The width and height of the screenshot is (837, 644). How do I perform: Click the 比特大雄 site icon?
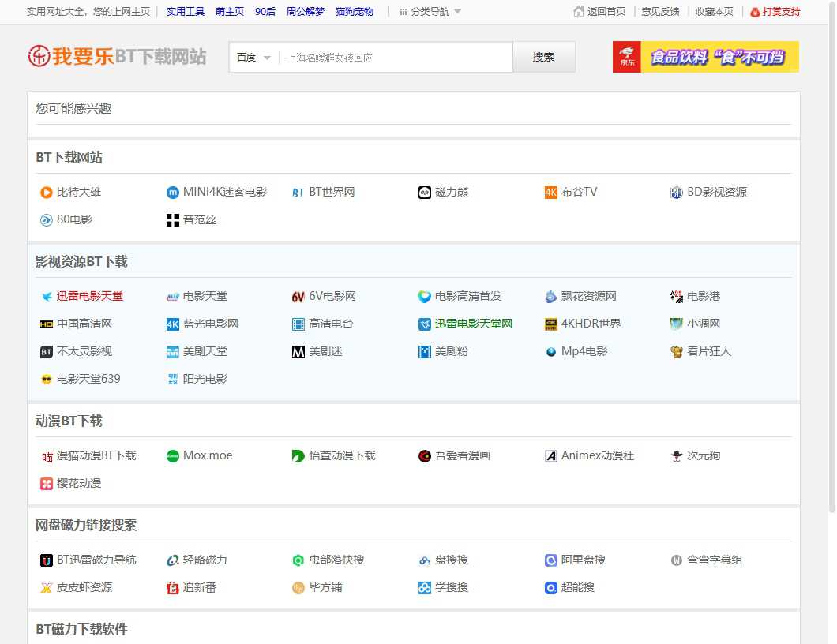pyautogui.click(x=47, y=192)
